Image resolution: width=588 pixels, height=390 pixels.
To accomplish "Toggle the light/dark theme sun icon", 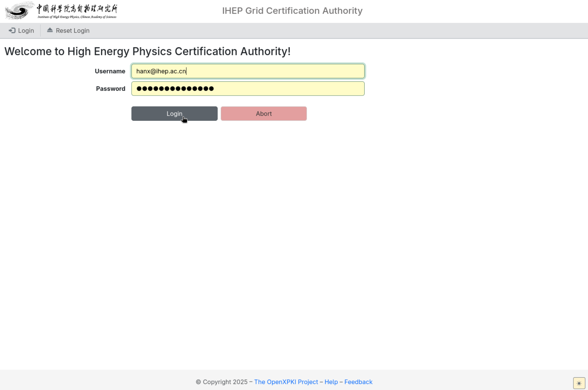I will pos(579,383).
